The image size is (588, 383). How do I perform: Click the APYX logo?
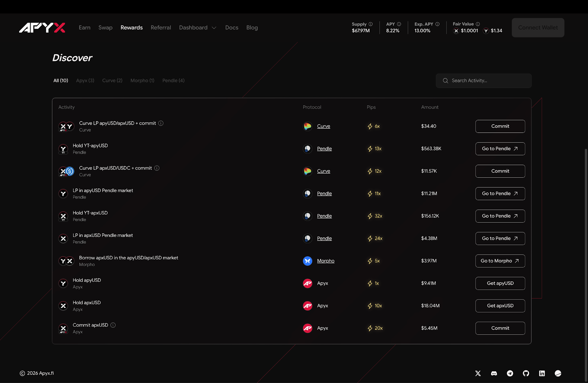pyautogui.click(x=42, y=28)
